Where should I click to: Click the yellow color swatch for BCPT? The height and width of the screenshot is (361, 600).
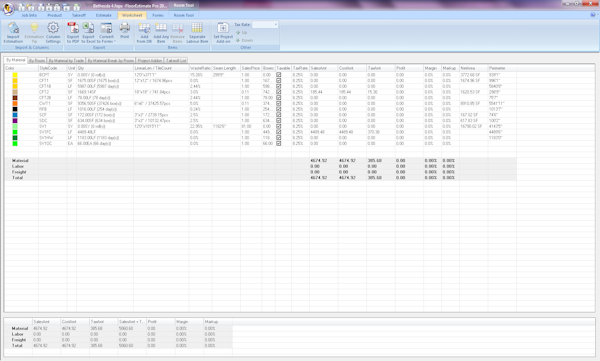15,75
